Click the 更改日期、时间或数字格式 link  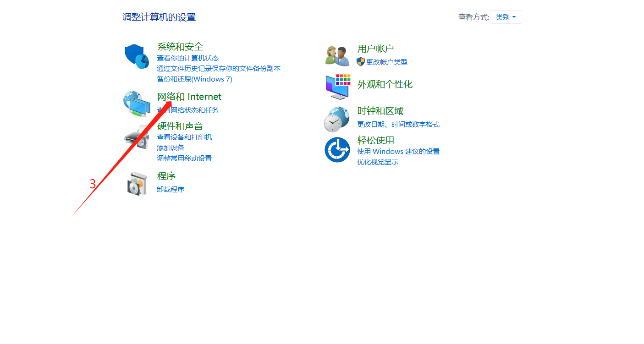tap(398, 125)
